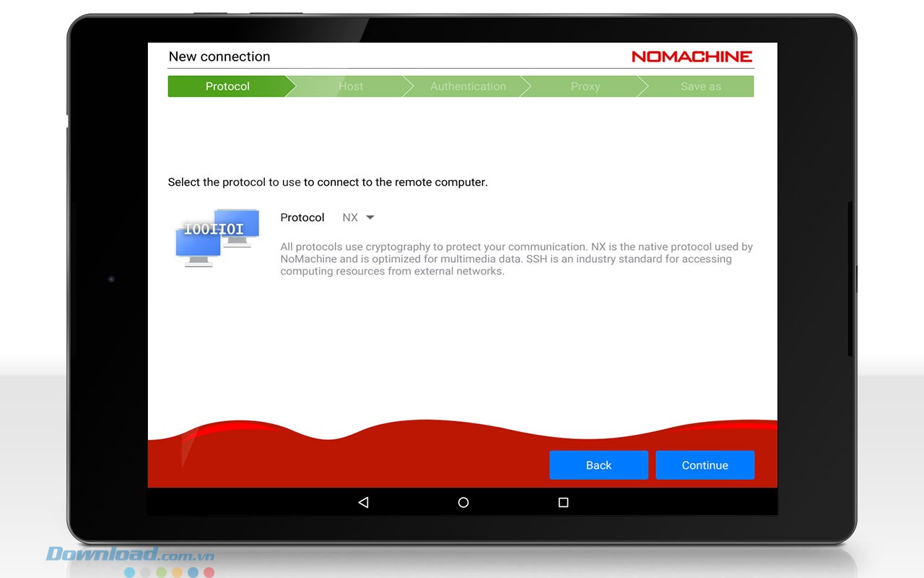Tap the Android recent apps square icon
The width and height of the screenshot is (924, 578).
pyautogui.click(x=563, y=502)
